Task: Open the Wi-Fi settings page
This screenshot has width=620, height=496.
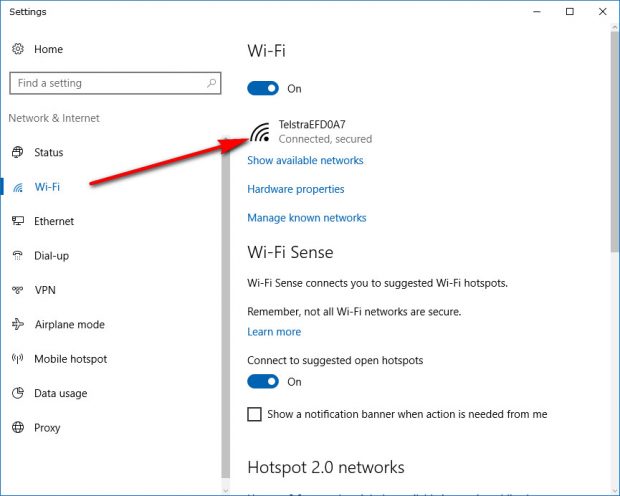Action: point(47,186)
